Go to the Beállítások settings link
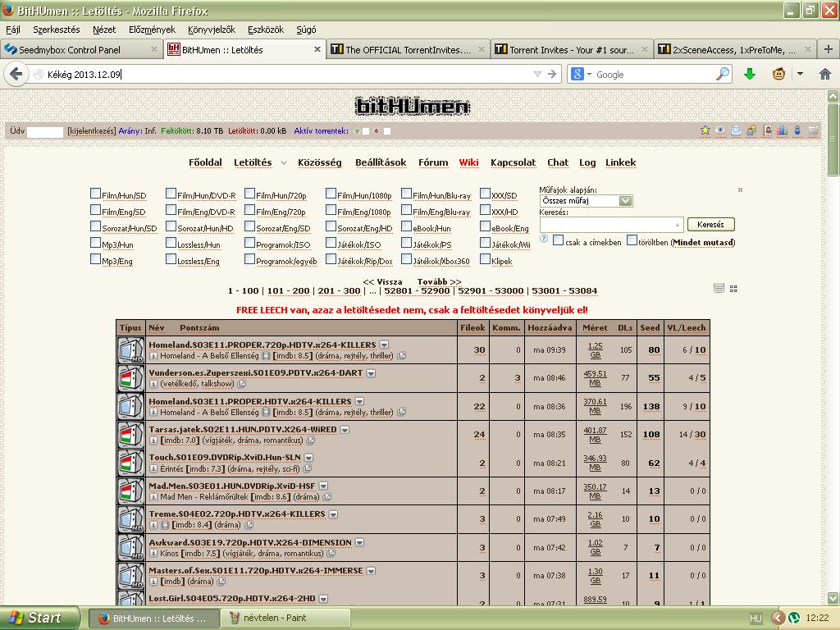The width and height of the screenshot is (840, 630). click(381, 163)
